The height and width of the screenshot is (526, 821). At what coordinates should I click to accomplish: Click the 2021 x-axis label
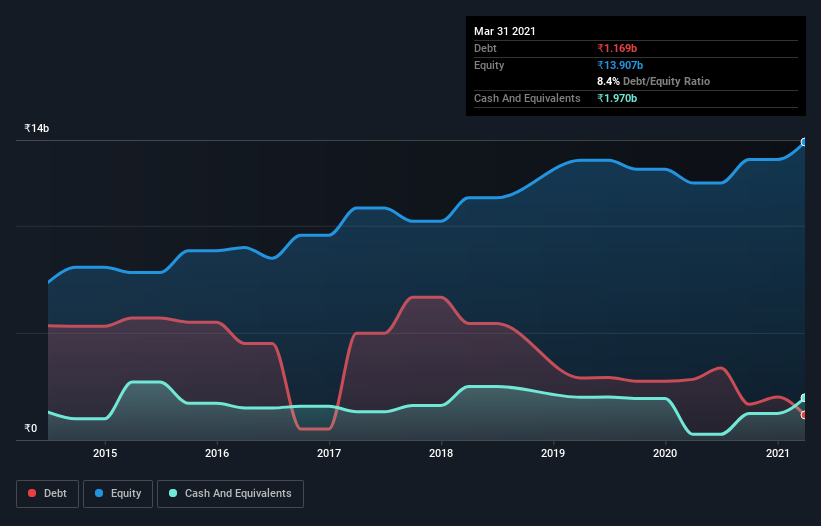coord(778,453)
